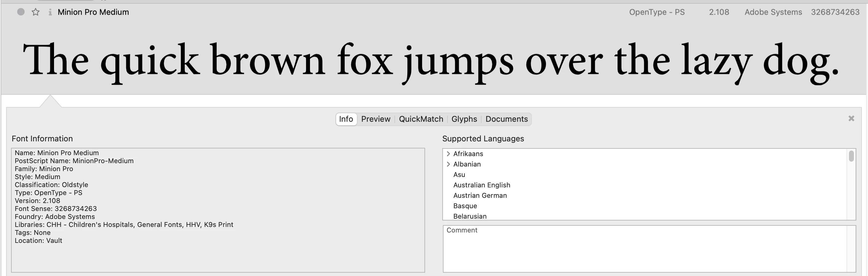Click the Version: 2.108 info line
This screenshot has height=276, width=868.
37,201
